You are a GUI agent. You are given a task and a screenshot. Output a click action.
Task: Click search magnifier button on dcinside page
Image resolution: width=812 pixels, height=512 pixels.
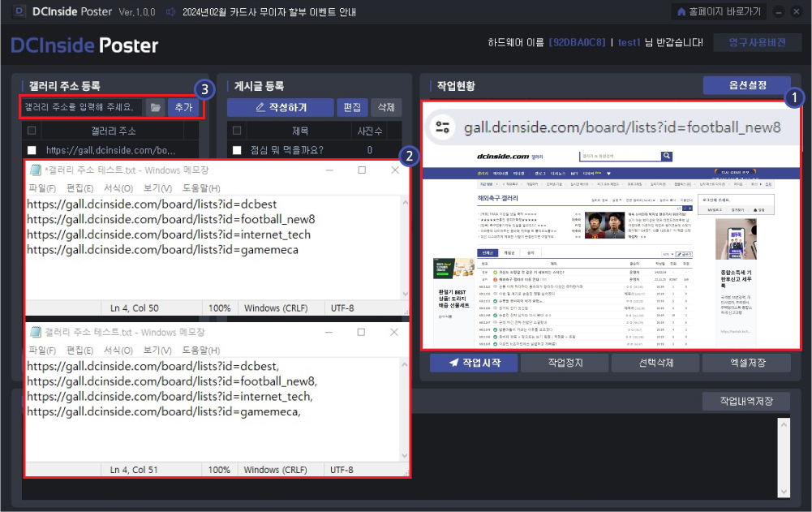click(x=667, y=156)
